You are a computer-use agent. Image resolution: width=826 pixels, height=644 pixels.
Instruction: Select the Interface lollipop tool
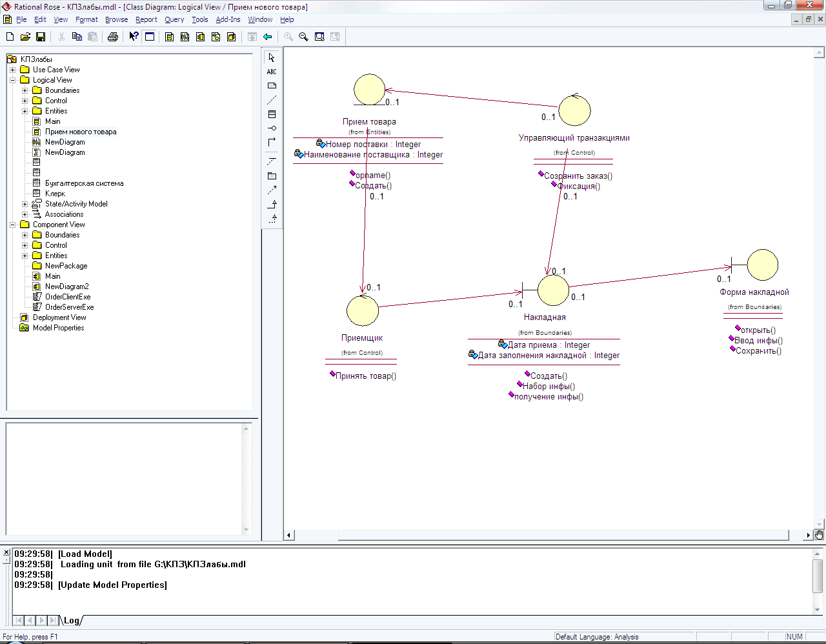click(272, 128)
